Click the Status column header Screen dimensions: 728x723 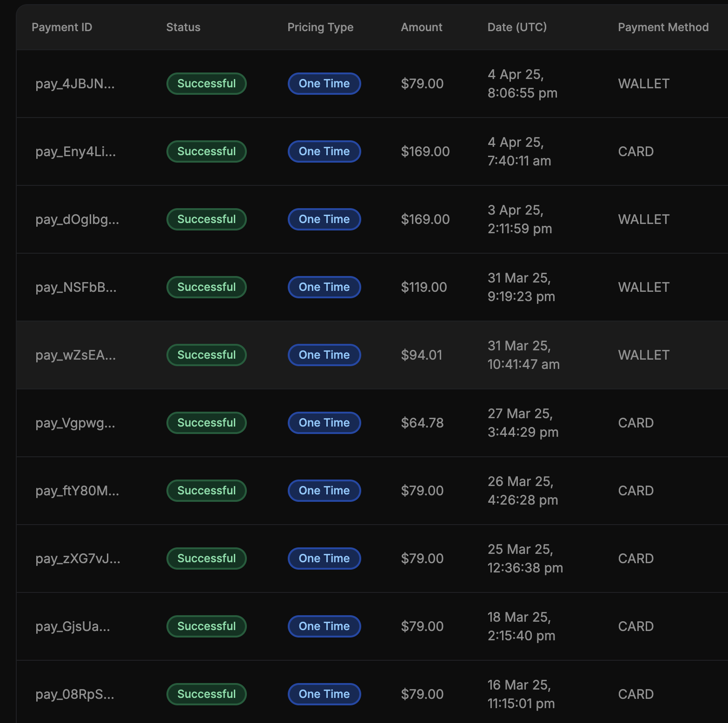(x=183, y=27)
